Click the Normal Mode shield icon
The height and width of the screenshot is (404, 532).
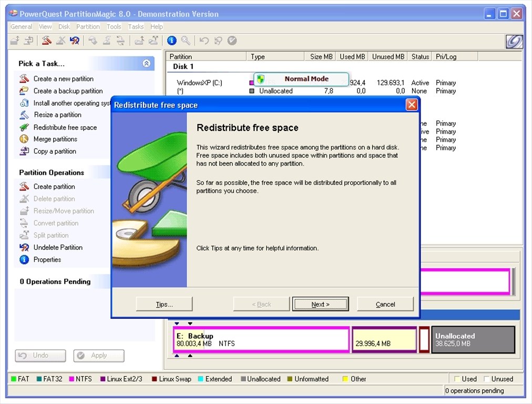pyautogui.click(x=261, y=79)
